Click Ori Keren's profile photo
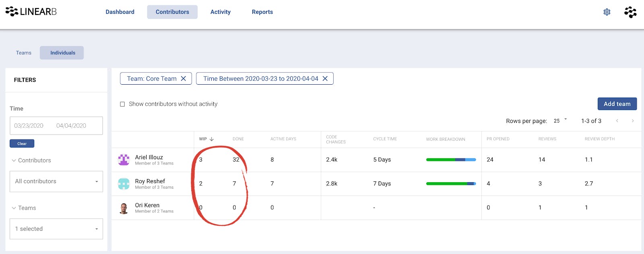 tap(124, 208)
